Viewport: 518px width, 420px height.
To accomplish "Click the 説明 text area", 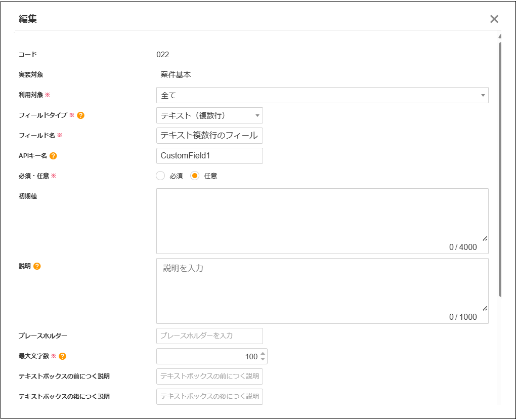I will (x=322, y=288).
